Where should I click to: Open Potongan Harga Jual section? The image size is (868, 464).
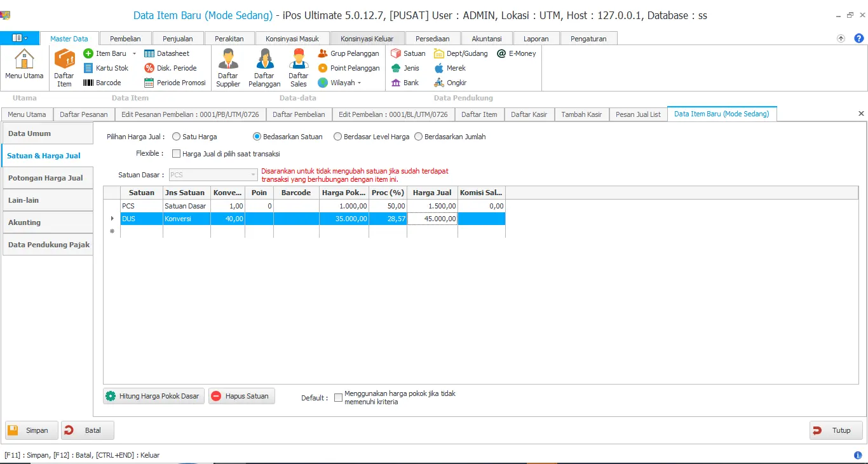click(x=48, y=178)
